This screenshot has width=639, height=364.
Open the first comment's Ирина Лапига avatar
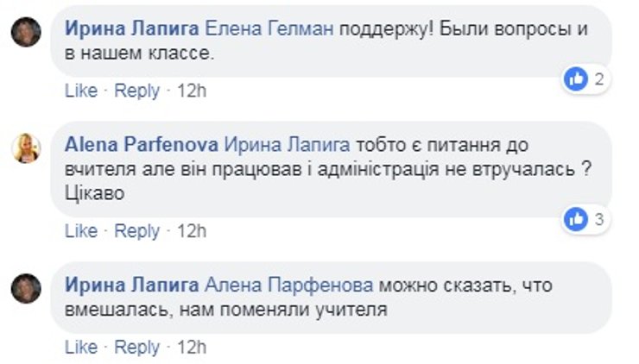pyautogui.click(x=26, y=32)
